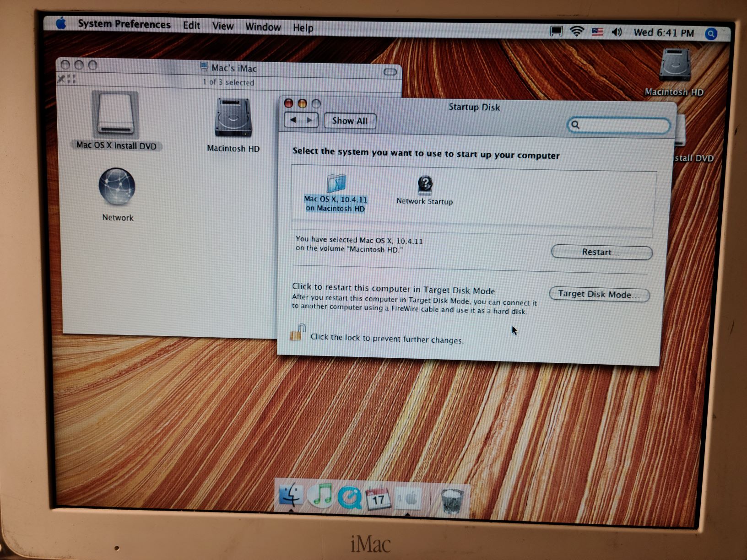Open iCal in the Dock
Image resolution: width=747 pixels, height=560 pixels.
coord(378,498)
